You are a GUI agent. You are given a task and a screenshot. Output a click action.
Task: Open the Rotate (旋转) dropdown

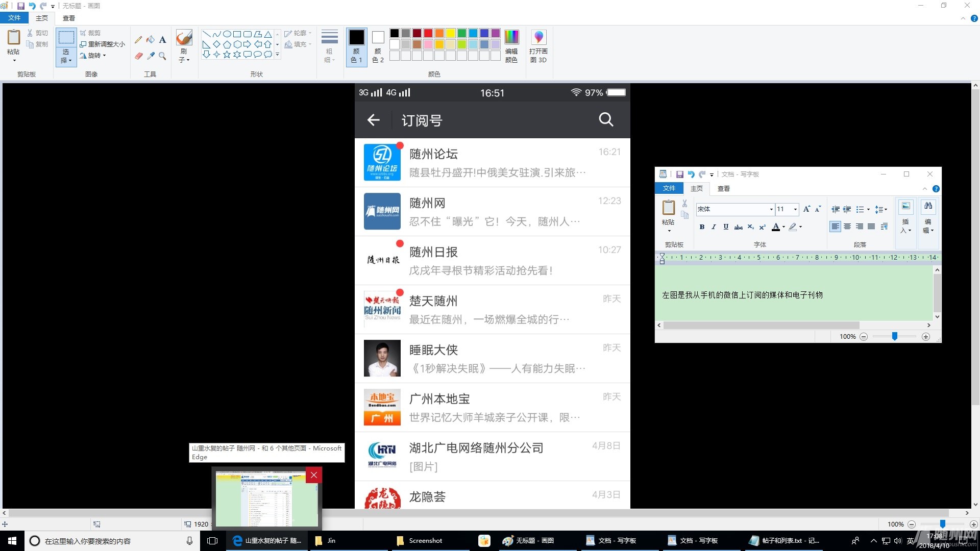click(x=93, y=56)
